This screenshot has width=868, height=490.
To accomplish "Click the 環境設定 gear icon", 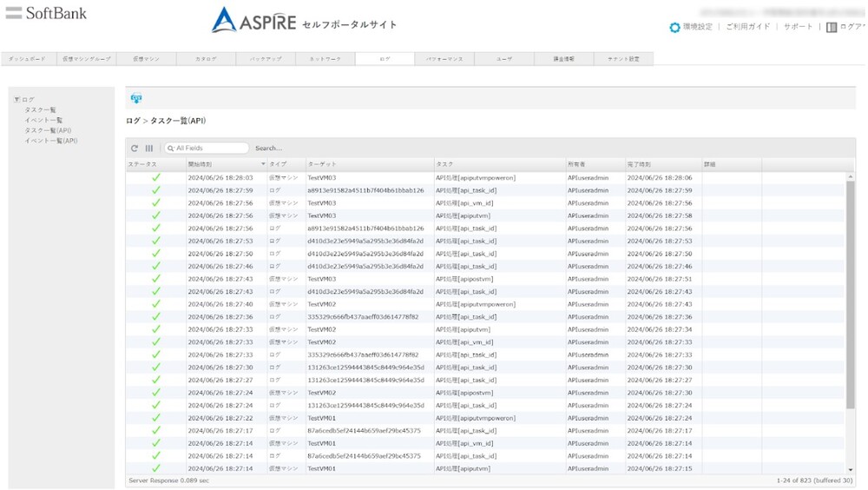I will [x=674, y=27].
